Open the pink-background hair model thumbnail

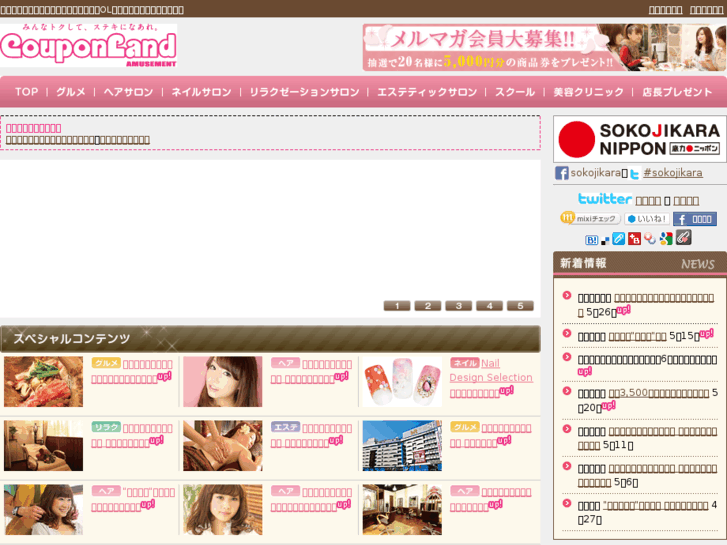click(x=223, y=382)
